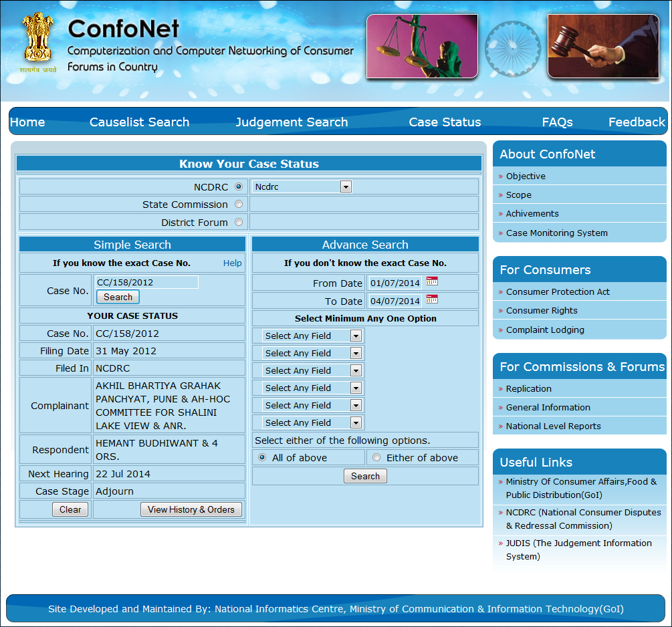Open Consumer Protection Act link
The image size is (672, 627).
pyautogui.click(x=558, y=292)
